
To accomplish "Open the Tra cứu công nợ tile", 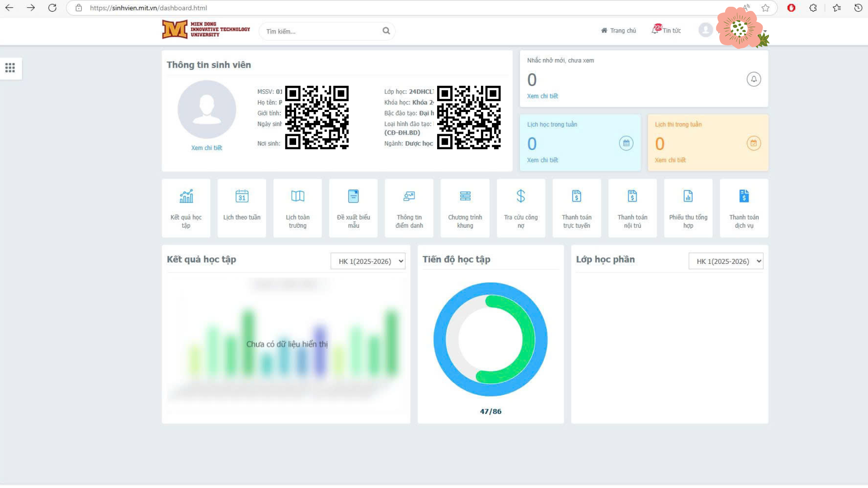I will click(x=521, y=208).
